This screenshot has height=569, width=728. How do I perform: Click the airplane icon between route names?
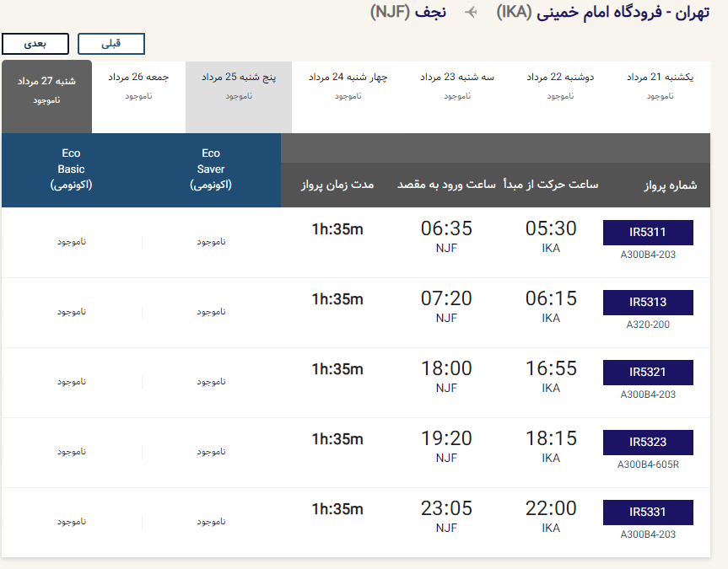471,12
